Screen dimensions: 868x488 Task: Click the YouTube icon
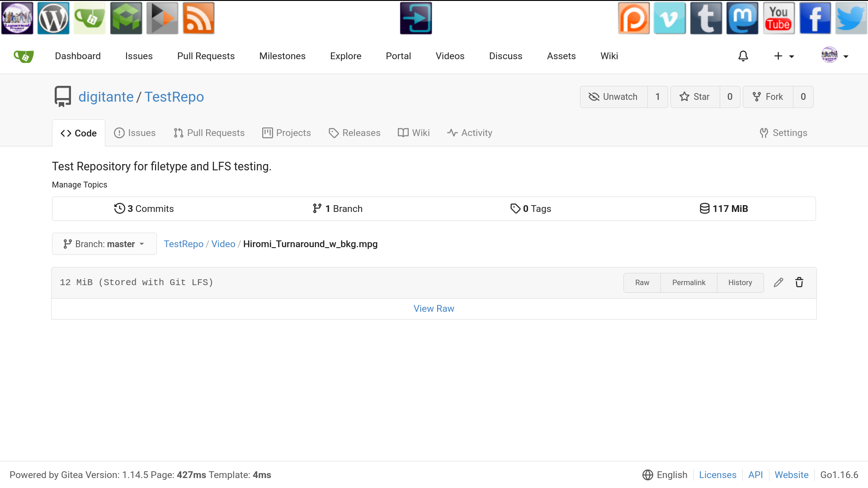point(778,19)
